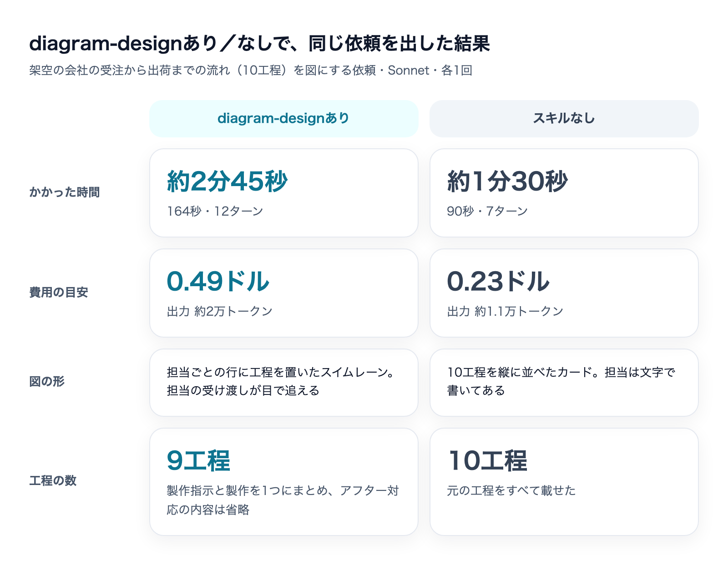This screenshot has width=728, height=576.
Task: Click the value "0.49ドル"
Action: [218, 281]
